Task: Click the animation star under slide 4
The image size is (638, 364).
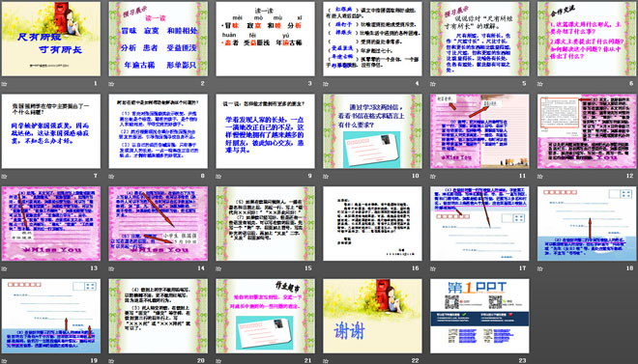Action: [x=326, y=84]
